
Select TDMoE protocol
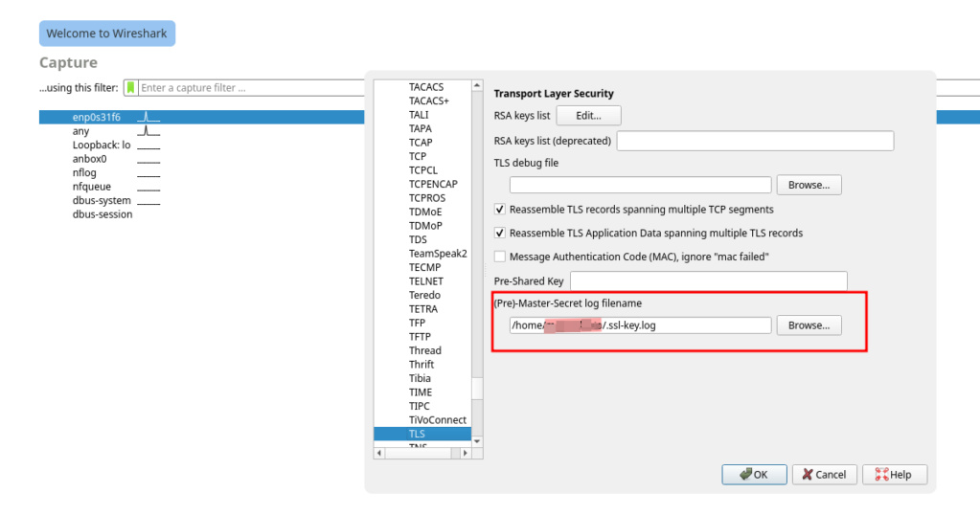click(x=425, y=212)
